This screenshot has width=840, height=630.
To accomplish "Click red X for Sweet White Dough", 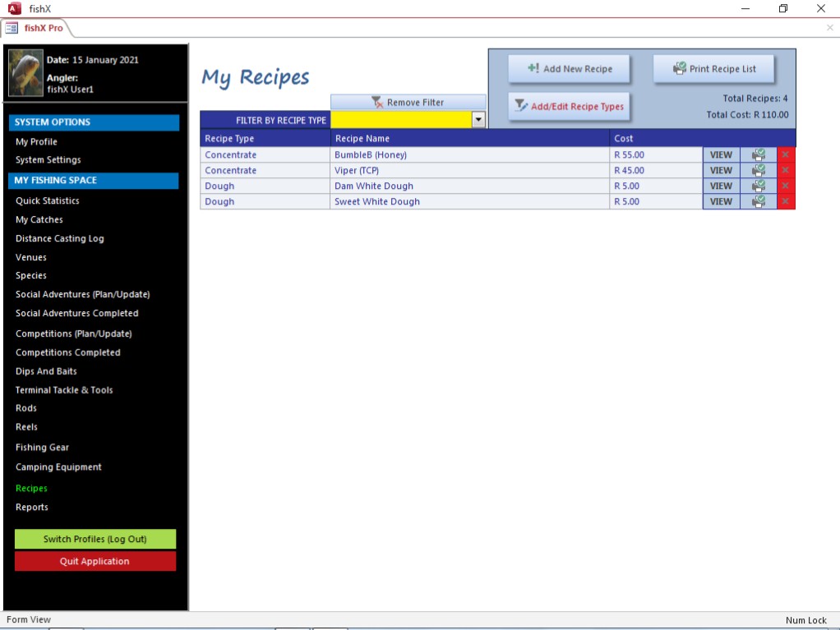I will pyautogui.click(x=786, y=201).
